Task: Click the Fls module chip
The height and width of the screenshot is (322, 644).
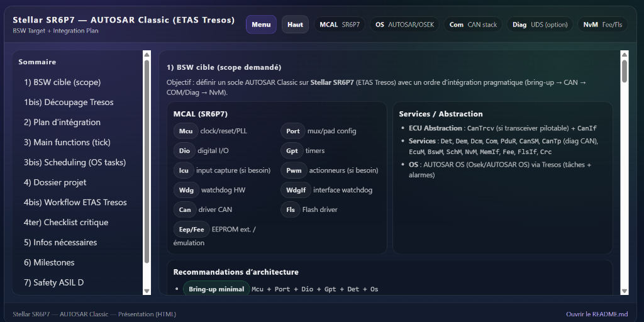Action: point(291,209)
